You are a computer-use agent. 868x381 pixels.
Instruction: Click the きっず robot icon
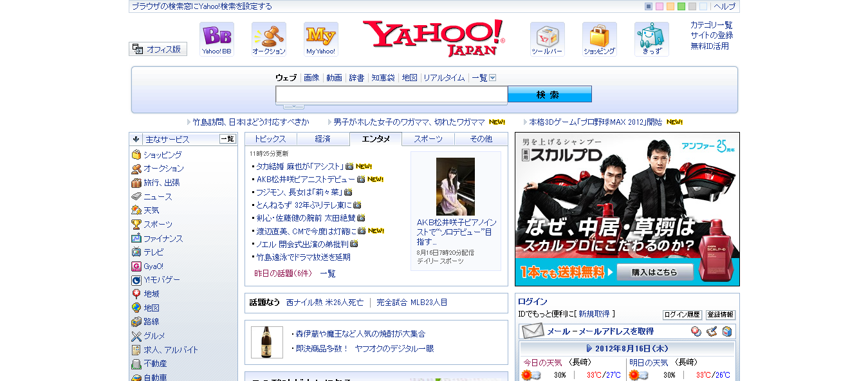click(x=652, y=39)
